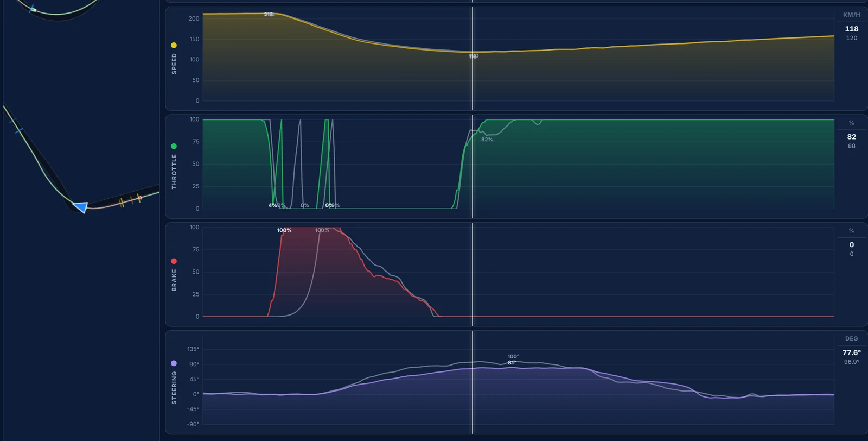This screenshot has width=868, height=441.
Task: Click the 213 peak speed annotation
Action: pos(269,15)
